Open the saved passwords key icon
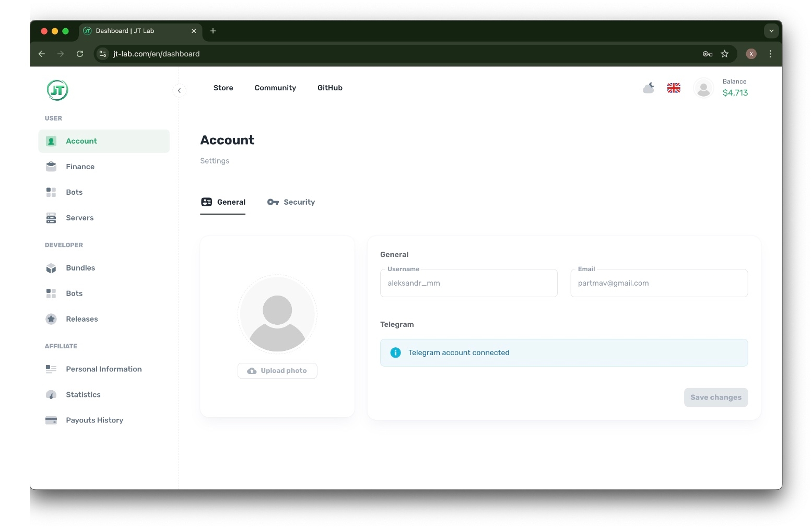Image resolution: width=812 pixels, height=529 pixels. tap(708, 54)
